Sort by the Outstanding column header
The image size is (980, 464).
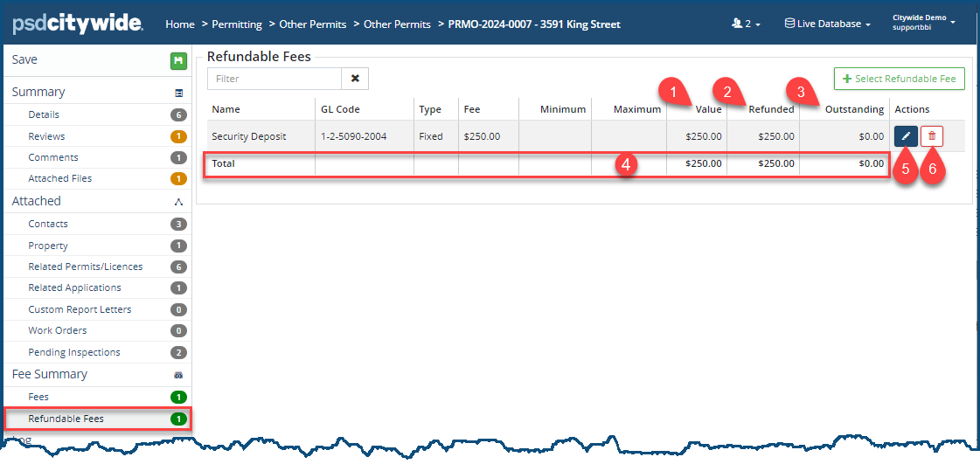coord(854,109)
